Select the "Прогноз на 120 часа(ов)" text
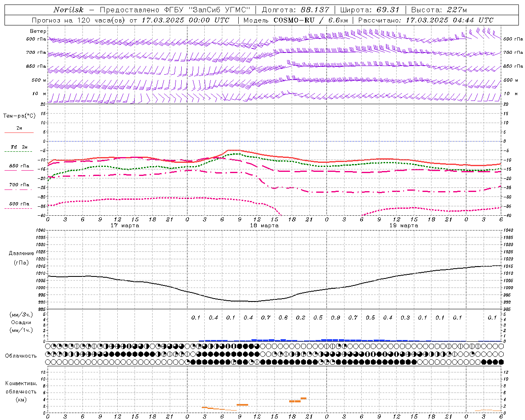The image size is (525, 420). click(x=79, y=20)
